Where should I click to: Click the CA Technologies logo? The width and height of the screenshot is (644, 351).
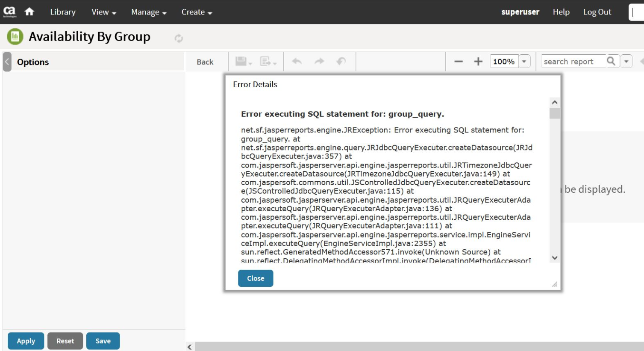[9, 12]
